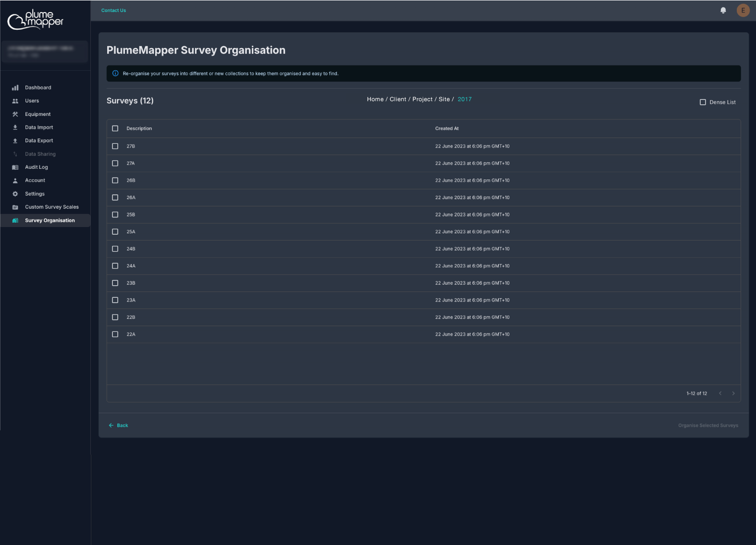Open Dashboard from sidebar

point(45,88)
